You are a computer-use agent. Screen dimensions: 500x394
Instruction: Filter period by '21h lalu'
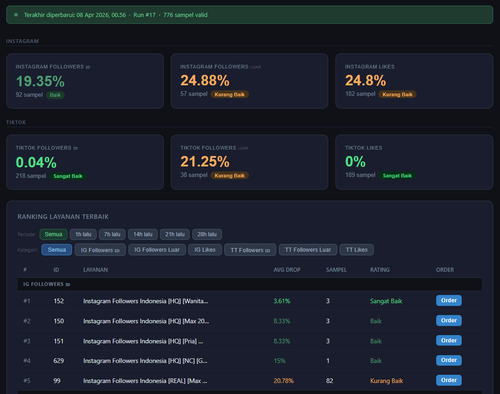[x=175, y=234]
